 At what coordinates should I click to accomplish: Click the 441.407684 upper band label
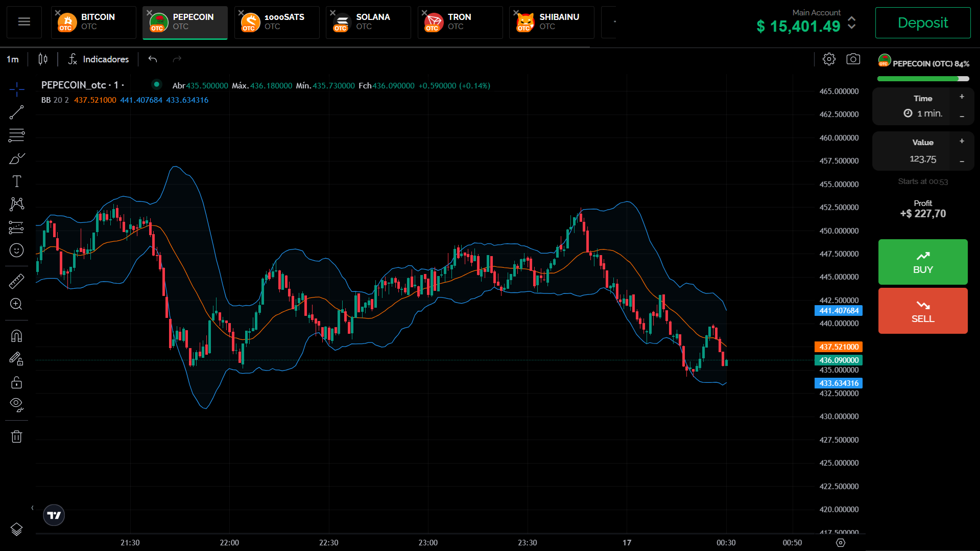point(839,311)
